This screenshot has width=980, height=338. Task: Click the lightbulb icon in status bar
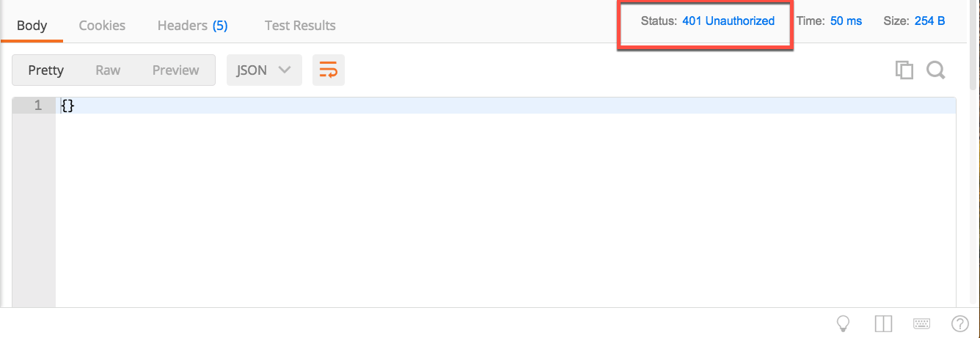coord(844,323)
